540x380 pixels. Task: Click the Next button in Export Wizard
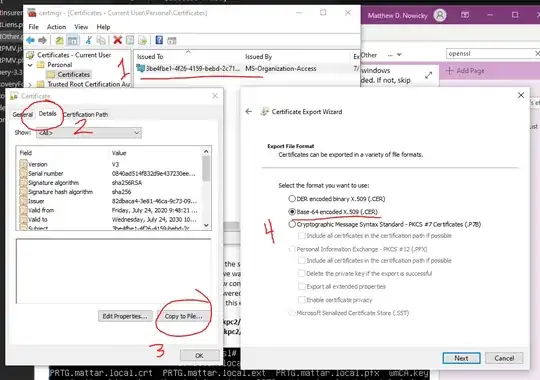point(461,358)
